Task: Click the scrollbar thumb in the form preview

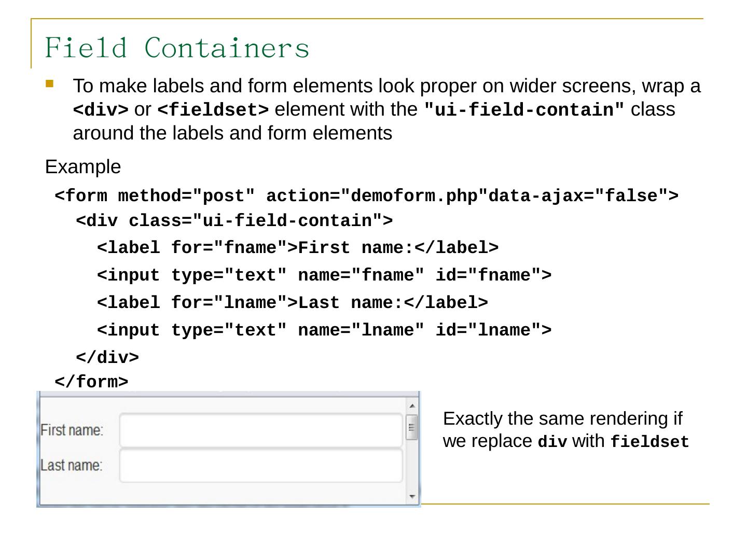Action: 412,427
